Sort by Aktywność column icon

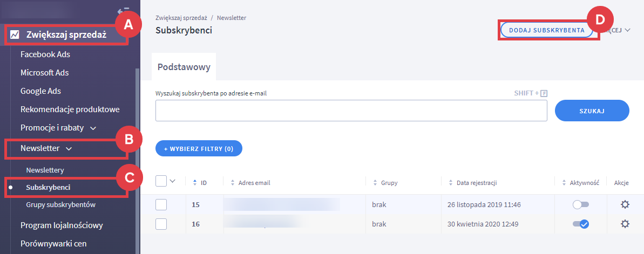click(x=564, y=183)
